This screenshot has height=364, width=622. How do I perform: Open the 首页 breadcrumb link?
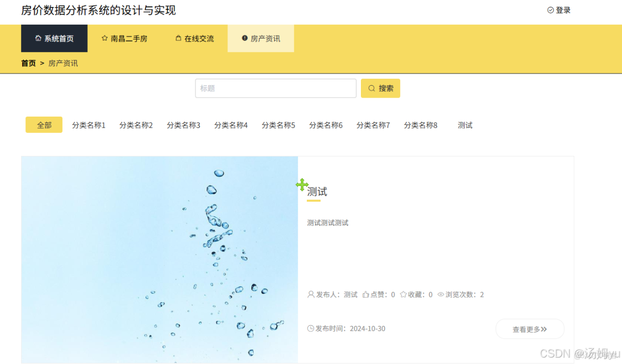[28, 63]
